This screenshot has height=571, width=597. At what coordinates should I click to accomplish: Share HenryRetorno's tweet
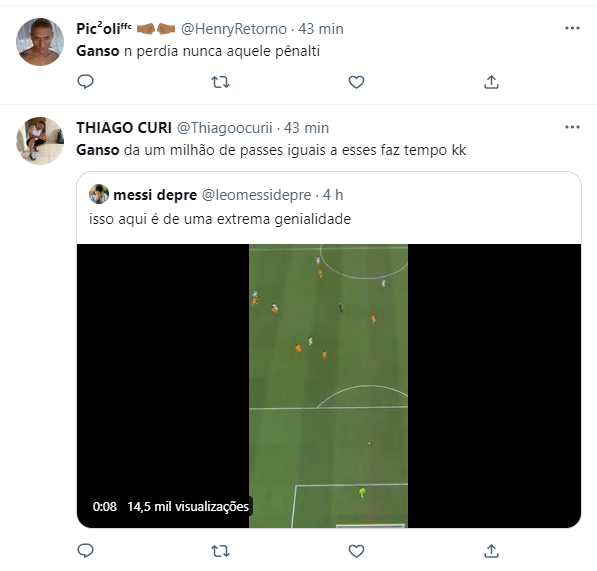click(x=491, y=82)
